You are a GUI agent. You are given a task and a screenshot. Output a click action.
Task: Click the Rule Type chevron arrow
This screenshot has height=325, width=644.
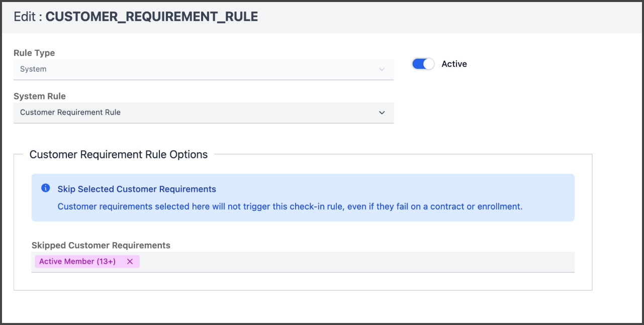[382, 69]
